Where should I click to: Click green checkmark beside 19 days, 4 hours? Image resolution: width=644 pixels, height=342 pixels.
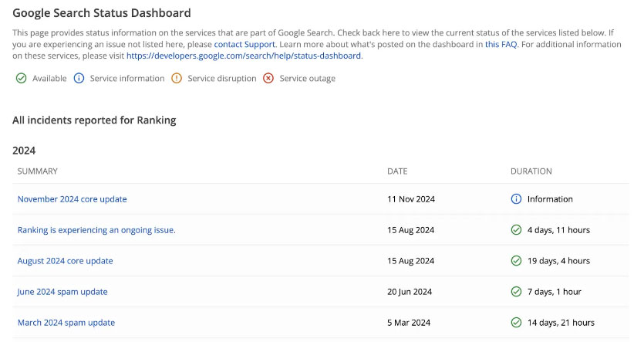(x=516, y=261)
